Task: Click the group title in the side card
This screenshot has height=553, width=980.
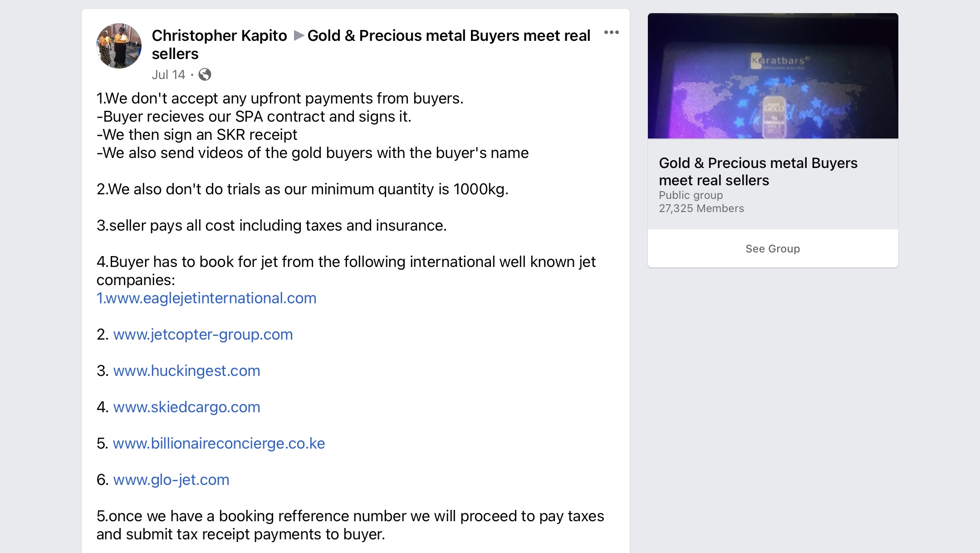Action: coord(758,172)
